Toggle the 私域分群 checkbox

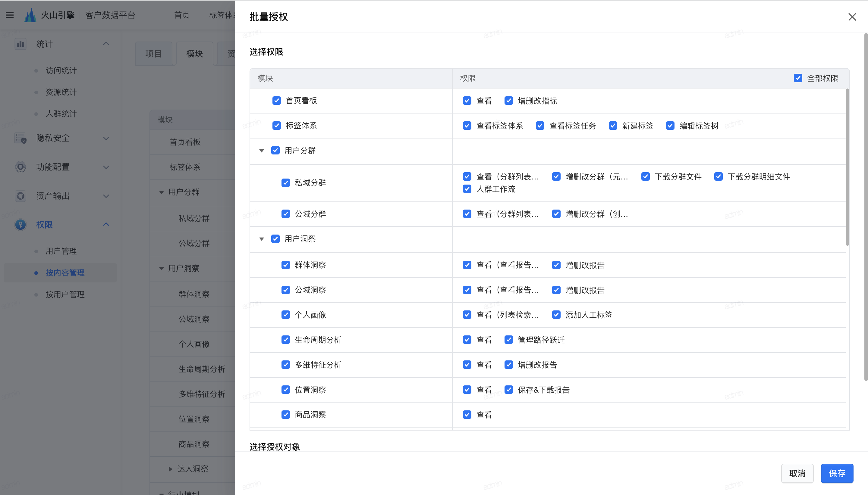(286, 183)
